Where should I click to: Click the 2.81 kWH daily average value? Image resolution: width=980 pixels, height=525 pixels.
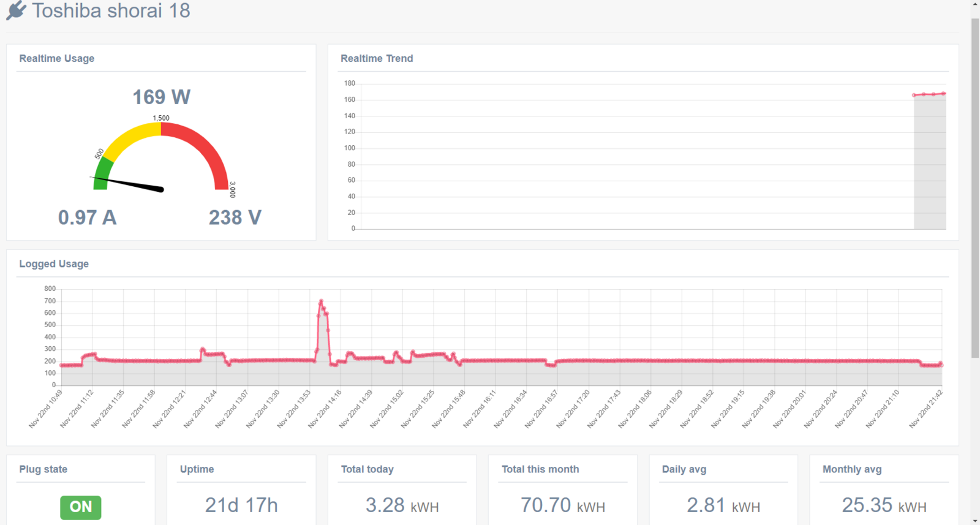[x=723, y=505]
